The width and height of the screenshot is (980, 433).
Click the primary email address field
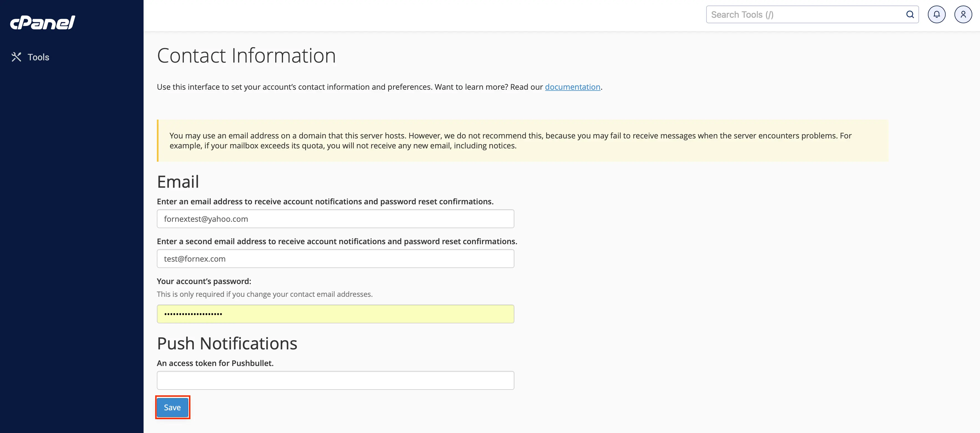coord(335,219)
